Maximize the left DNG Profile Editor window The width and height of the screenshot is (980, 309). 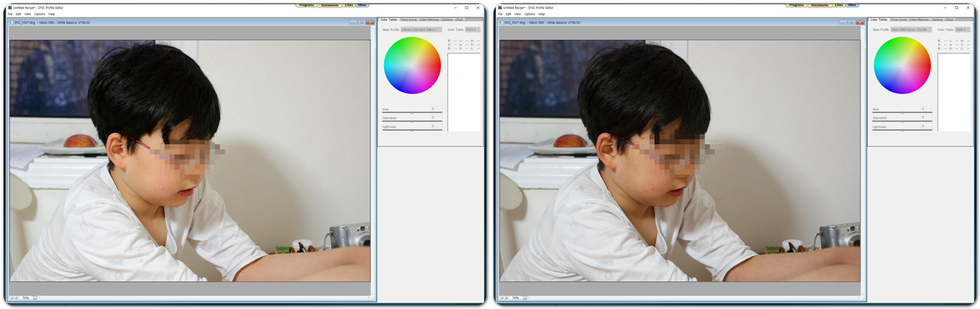click(466, 8)
